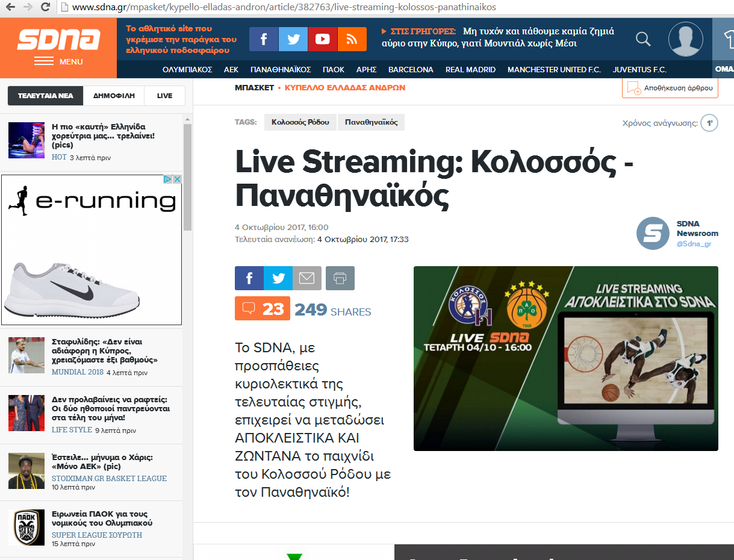Screen dimensions: 734x560
Task: Open the ΠΑΝΑΘΗΝΑΪΚΟΣ team menu item
Action: (x=281, y=69)
